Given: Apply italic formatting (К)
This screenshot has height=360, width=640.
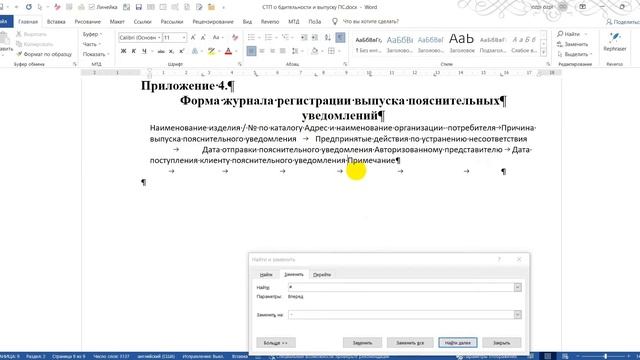Looking at the screenshot, I should coord(133,51).
